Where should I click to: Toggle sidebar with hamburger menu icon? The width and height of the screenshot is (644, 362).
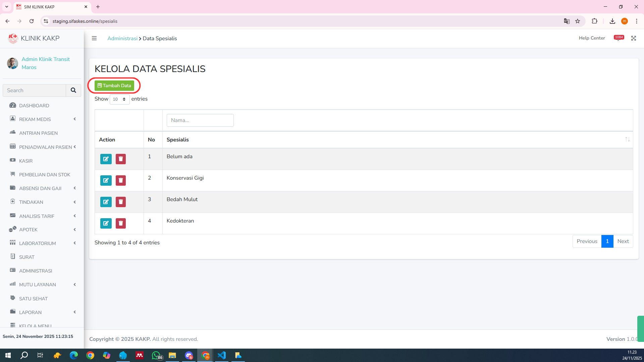[94, 38]
